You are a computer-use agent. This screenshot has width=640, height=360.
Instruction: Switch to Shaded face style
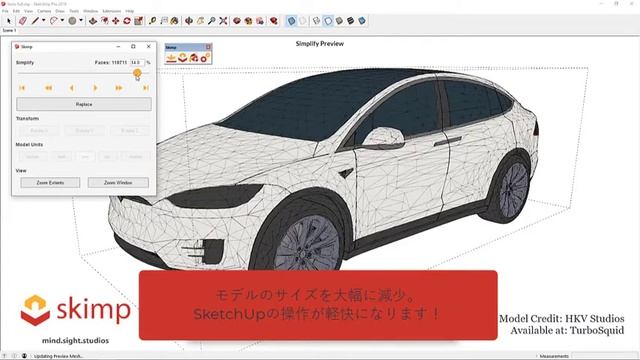click(339, 21)
